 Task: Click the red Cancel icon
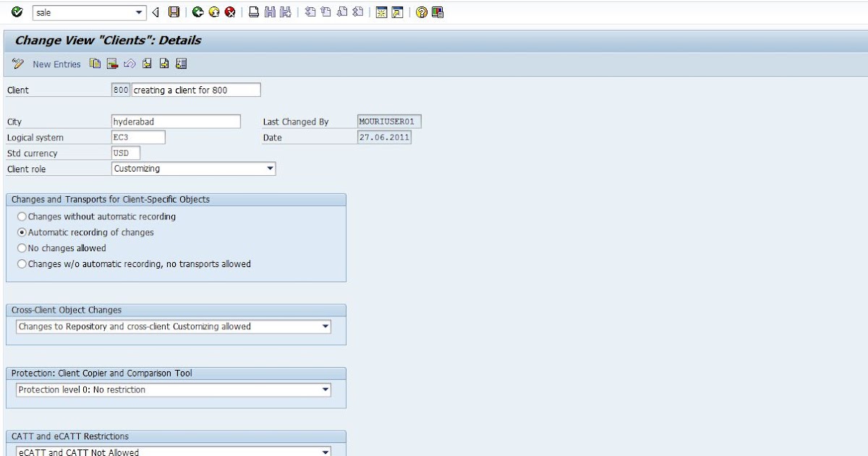click(231, 12)
